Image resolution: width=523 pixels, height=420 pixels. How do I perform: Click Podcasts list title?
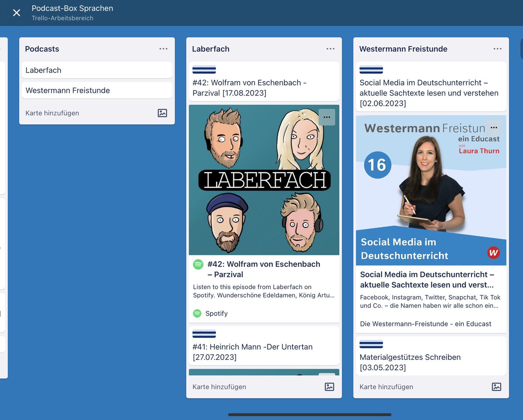(x=42, y=49)
